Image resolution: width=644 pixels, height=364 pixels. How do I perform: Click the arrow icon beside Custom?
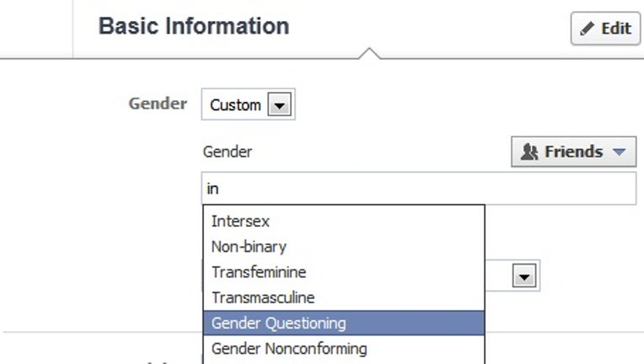click(280, 104)
